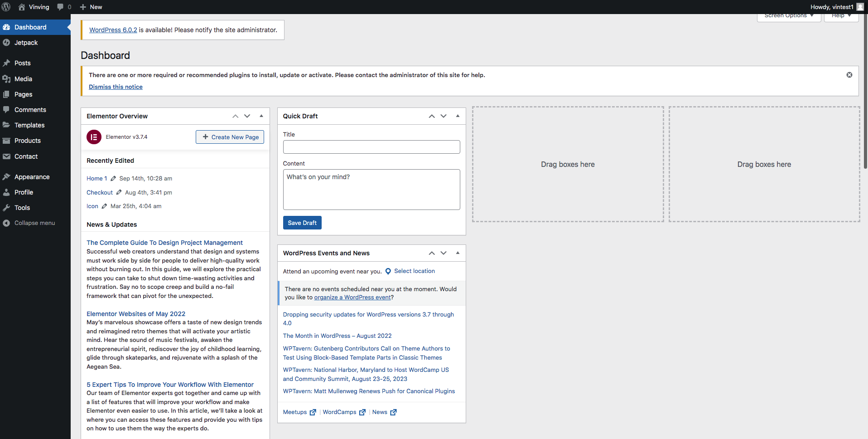
Task: Open the Media library menu
Action: point(35,79)
